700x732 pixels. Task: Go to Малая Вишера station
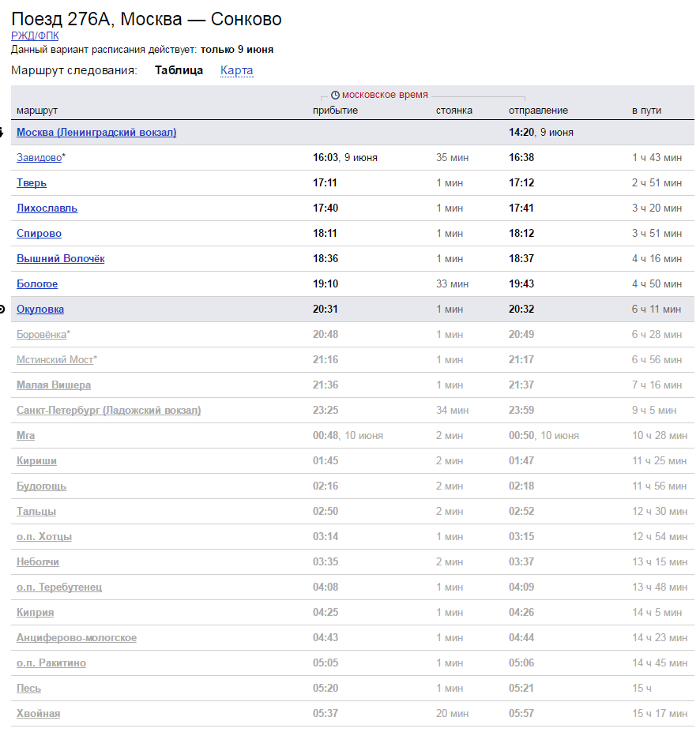coord(54,385)
